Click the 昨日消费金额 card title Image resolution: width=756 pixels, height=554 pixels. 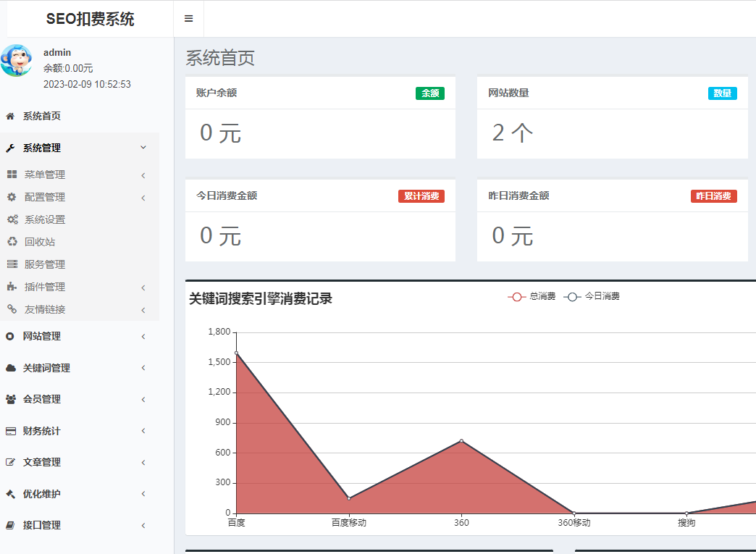tap(518, 196)
